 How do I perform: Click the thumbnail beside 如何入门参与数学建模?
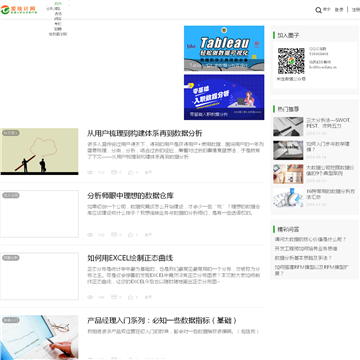click(x=288, y=150)
